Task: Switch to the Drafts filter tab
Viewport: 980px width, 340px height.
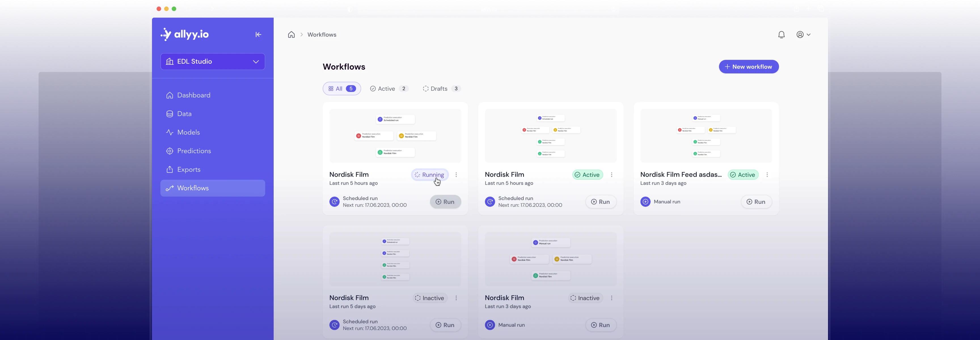Action: tap(441, 89)
